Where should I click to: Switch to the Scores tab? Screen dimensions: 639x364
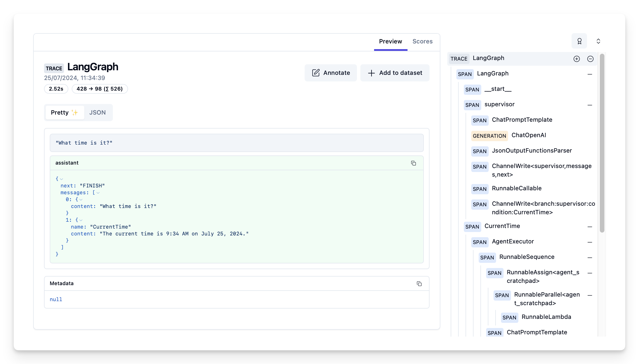(422, 41)
